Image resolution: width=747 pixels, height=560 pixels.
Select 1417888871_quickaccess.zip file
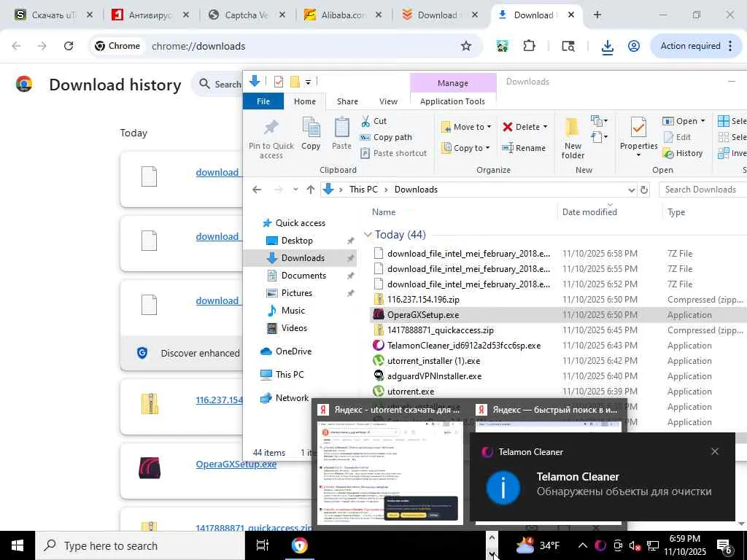point(440,330)
